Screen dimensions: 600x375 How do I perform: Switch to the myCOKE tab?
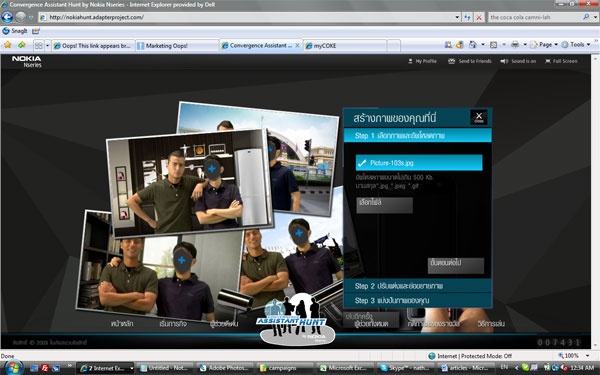coord(345,46)
